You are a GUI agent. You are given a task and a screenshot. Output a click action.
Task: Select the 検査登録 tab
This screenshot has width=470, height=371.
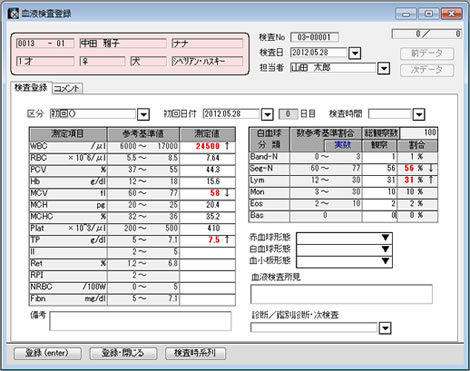point(31,88)
